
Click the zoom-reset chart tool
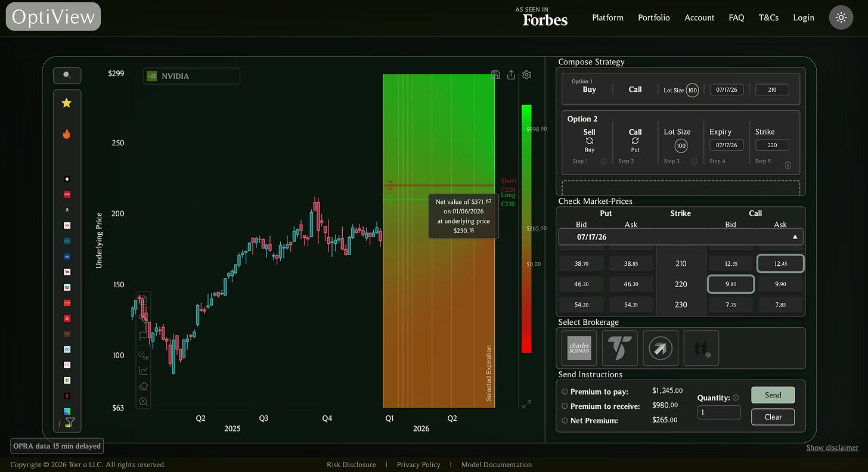143,402
